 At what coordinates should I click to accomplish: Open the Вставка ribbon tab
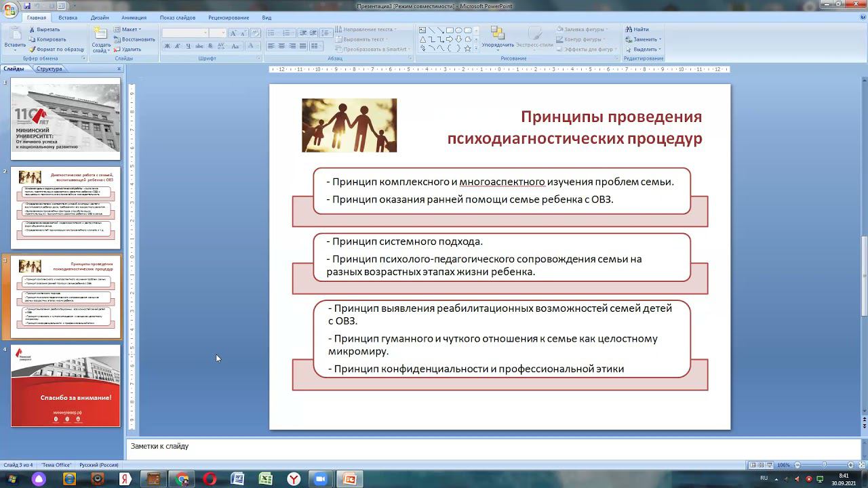68,18
